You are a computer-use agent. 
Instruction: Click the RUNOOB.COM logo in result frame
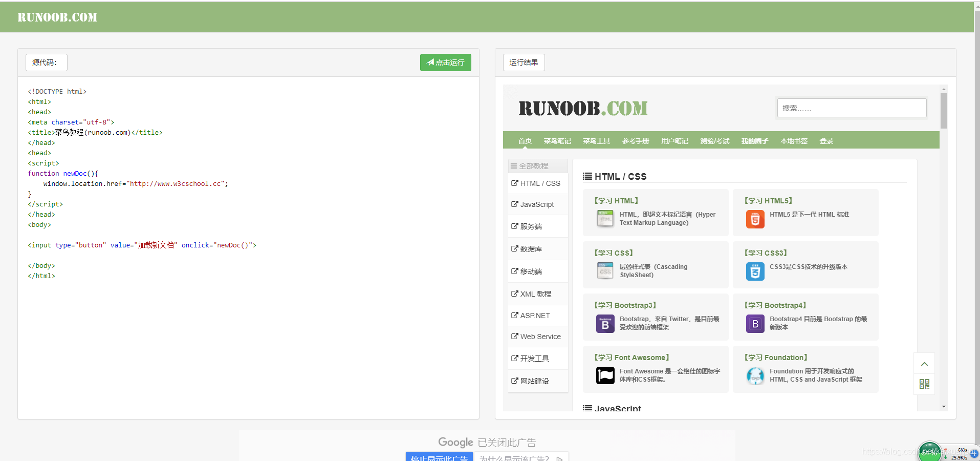pyautogui.click(x=583, y=109)
